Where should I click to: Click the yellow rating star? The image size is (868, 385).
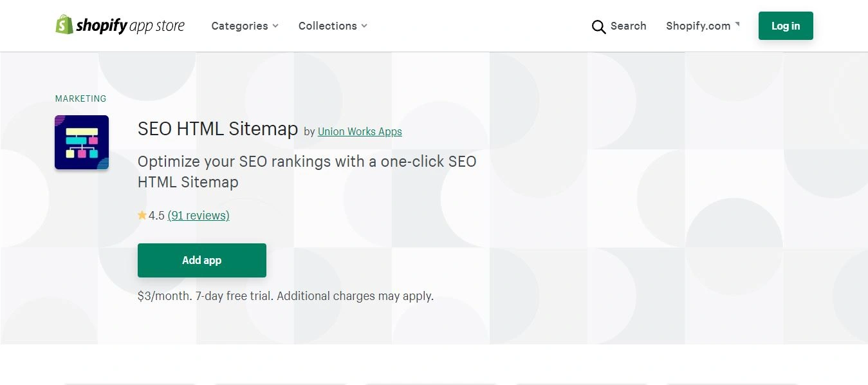coord(142,216)
